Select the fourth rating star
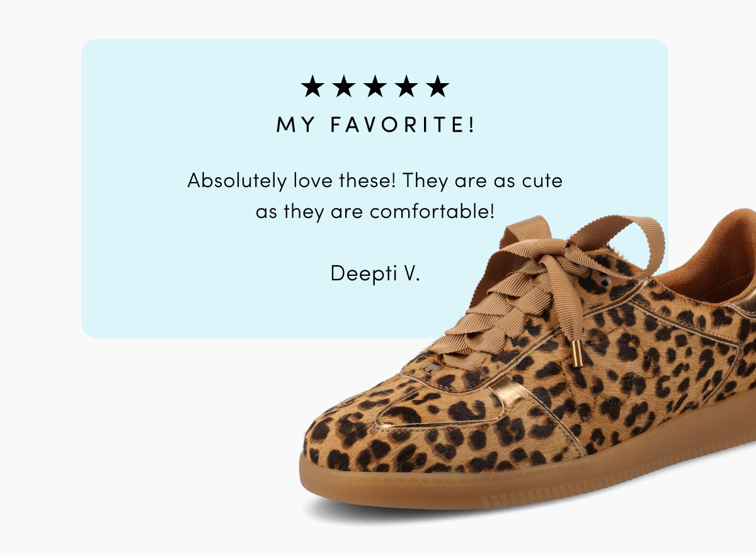 (x=406, y=86)
